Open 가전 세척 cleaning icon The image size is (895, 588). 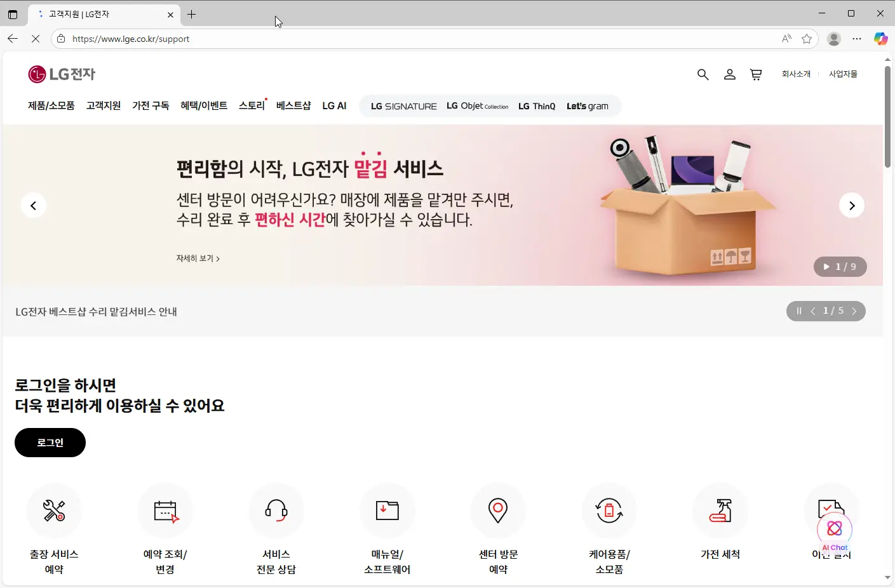tap(720, 511)
